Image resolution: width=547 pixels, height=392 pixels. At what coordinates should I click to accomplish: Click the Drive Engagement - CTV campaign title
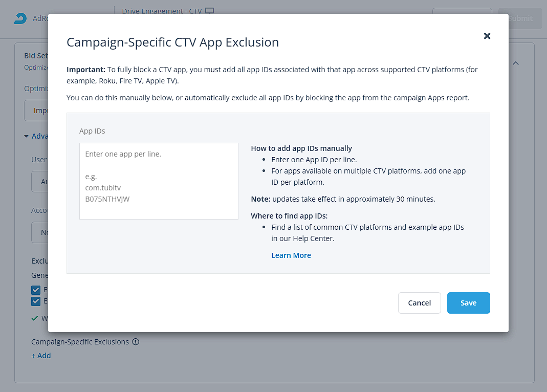(x=162, y=11)
